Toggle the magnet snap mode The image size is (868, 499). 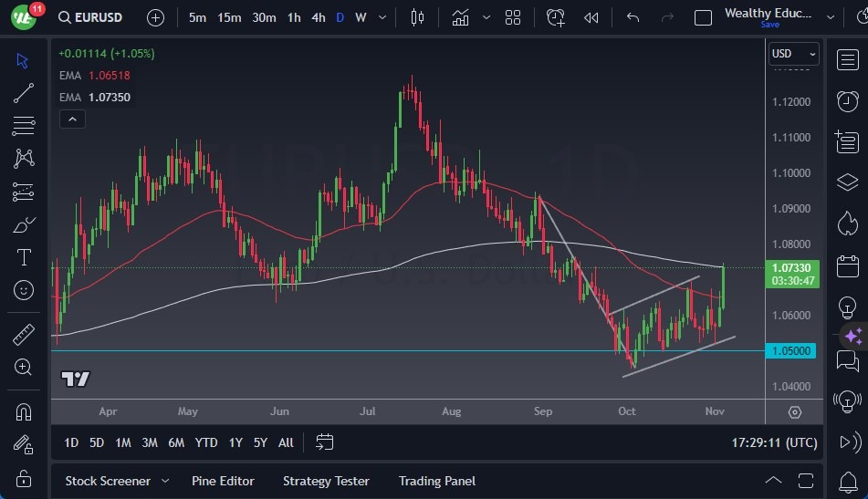[x=24, y=411]
